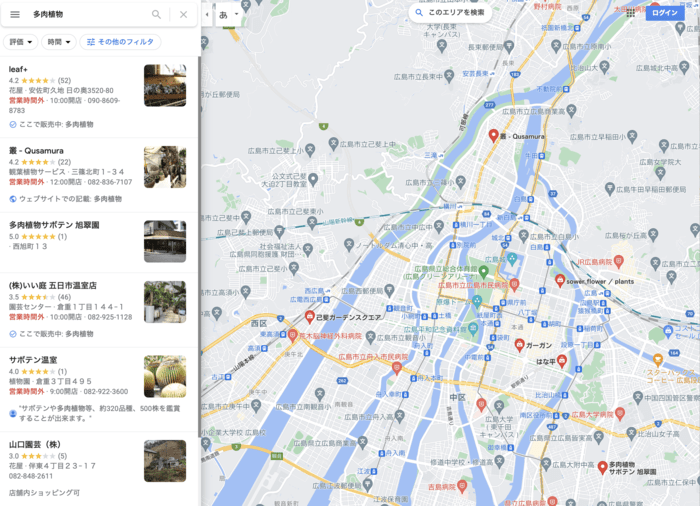Click the 多肉植物サボテン 旭翠園 map pin

(602, 468)
